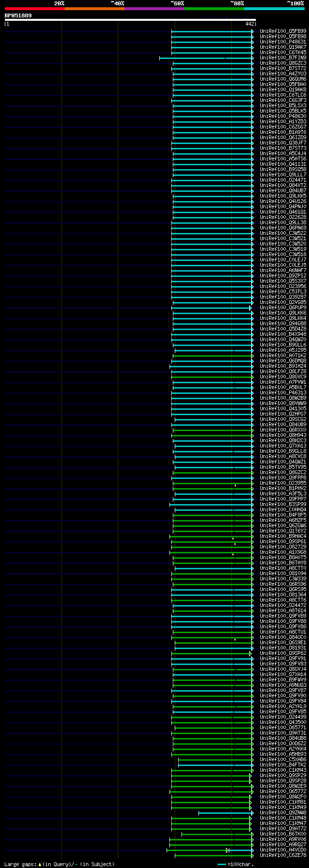The height and width of the screenshot is (868, 309).
Task: Open hit UniRef100_B7FIN9
Action: (x=283, y=58)
